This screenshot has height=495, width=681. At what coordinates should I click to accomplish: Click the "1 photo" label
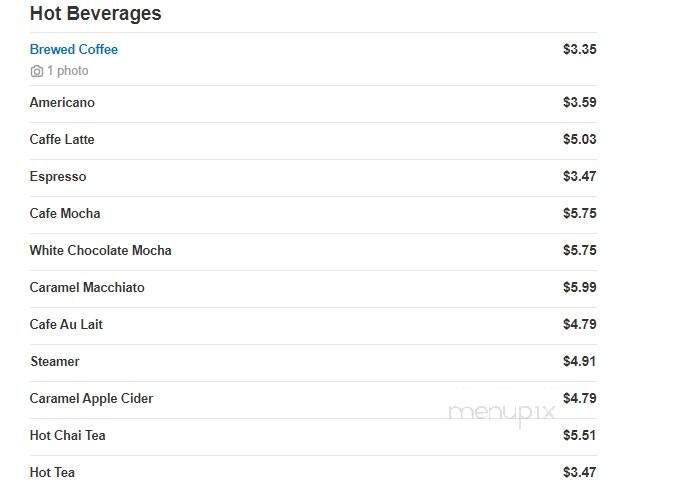[68, 72]
